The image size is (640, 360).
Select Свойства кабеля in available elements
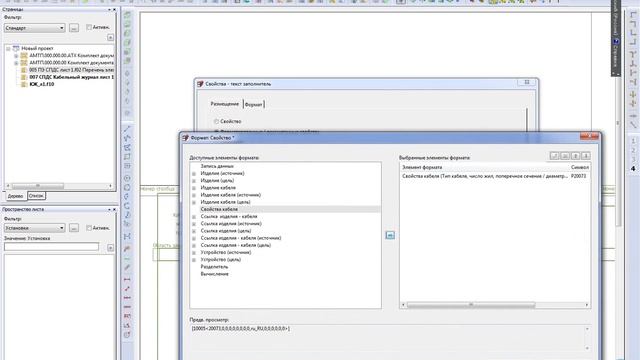coord(219,209)
